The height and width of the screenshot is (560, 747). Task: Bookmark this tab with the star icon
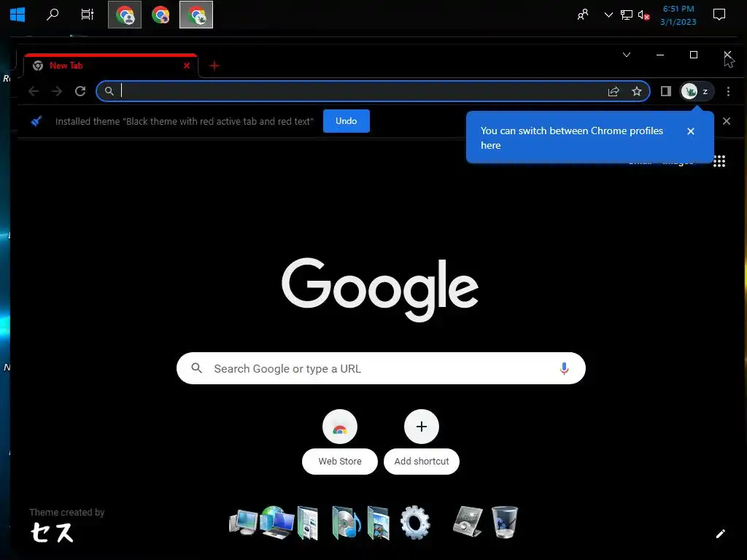pyautogui.click(x=636, y=91)
